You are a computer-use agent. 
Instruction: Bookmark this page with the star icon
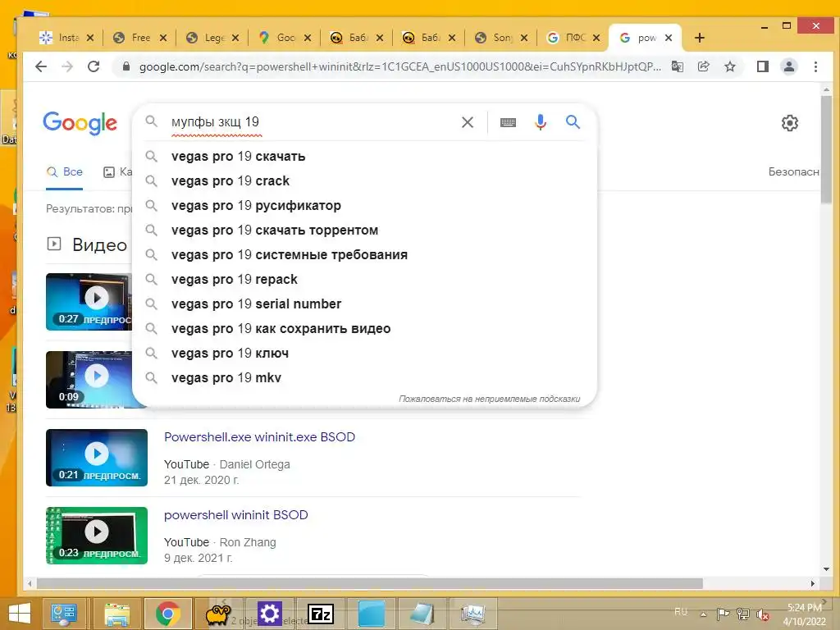tap(729, 66)
